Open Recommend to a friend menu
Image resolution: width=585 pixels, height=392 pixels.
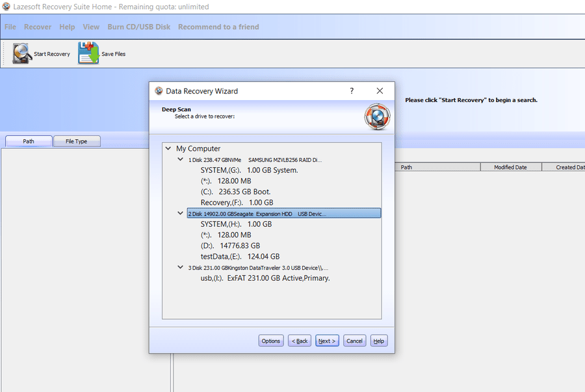(x=218, y=27)
